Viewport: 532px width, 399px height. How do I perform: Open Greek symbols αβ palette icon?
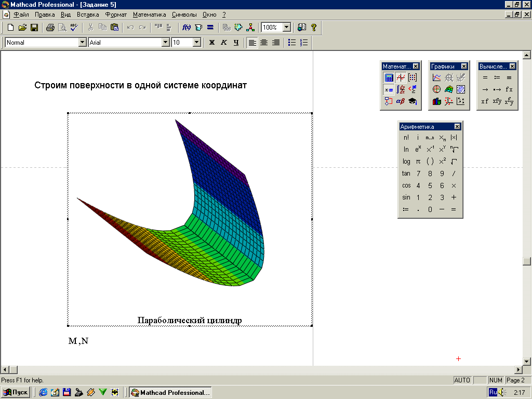click(401, 101)
